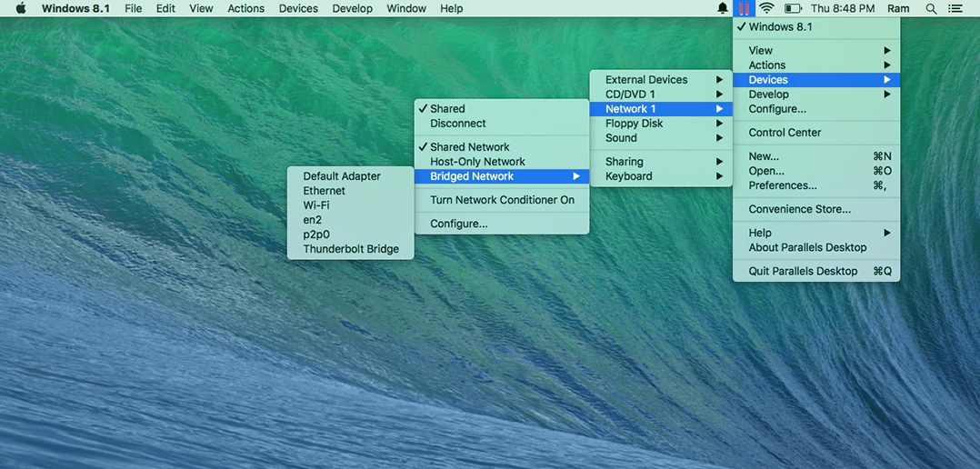Select checked Shared Network mode
980x469 pixels.
point(502,147)
